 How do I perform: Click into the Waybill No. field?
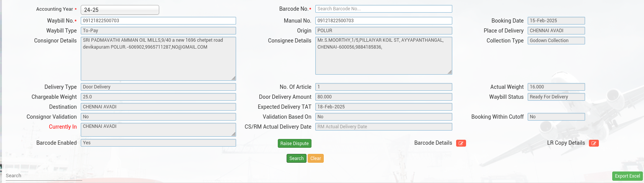pos(158,21)
